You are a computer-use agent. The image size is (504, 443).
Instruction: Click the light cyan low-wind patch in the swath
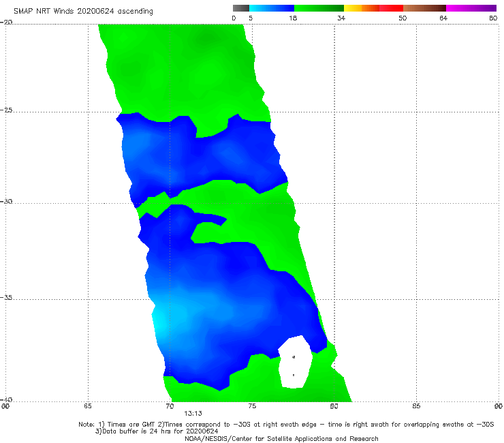(x=161, y=320)
